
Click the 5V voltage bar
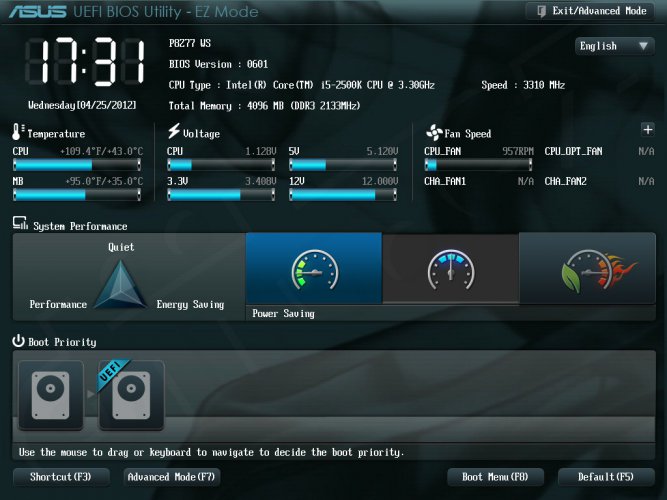(343, 165)
